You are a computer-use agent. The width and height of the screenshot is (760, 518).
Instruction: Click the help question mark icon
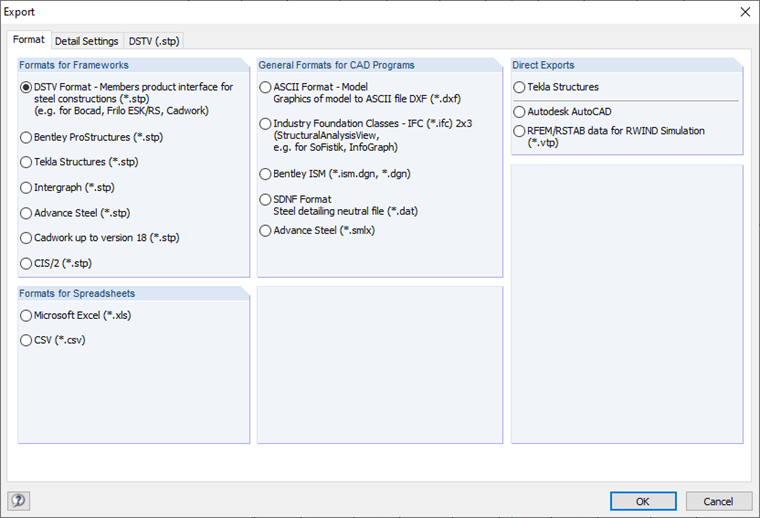point(18,501)
